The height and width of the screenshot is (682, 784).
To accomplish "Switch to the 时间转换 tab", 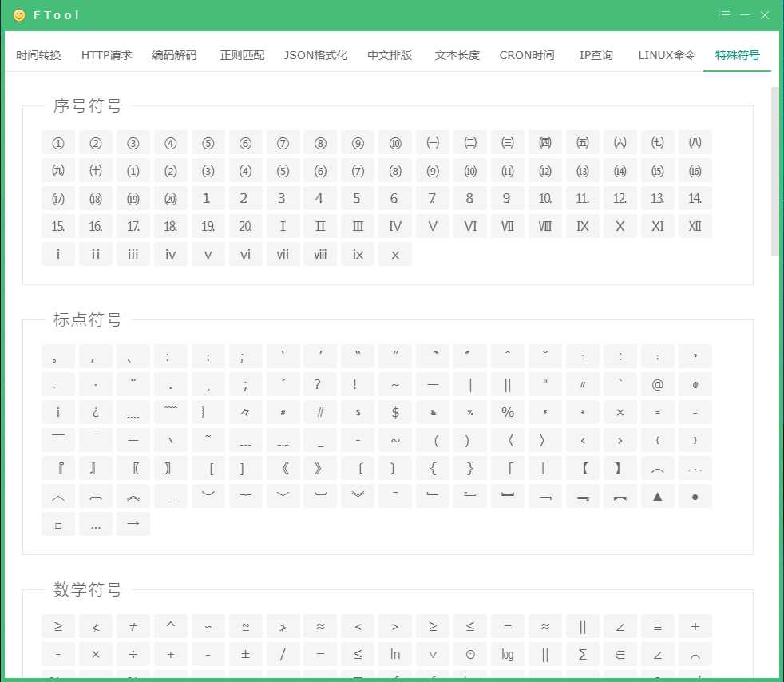I will [x=38, y=55].
